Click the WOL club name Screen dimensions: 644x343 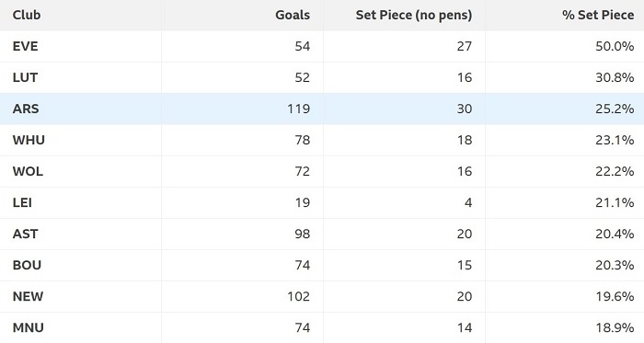click(28, 171)
